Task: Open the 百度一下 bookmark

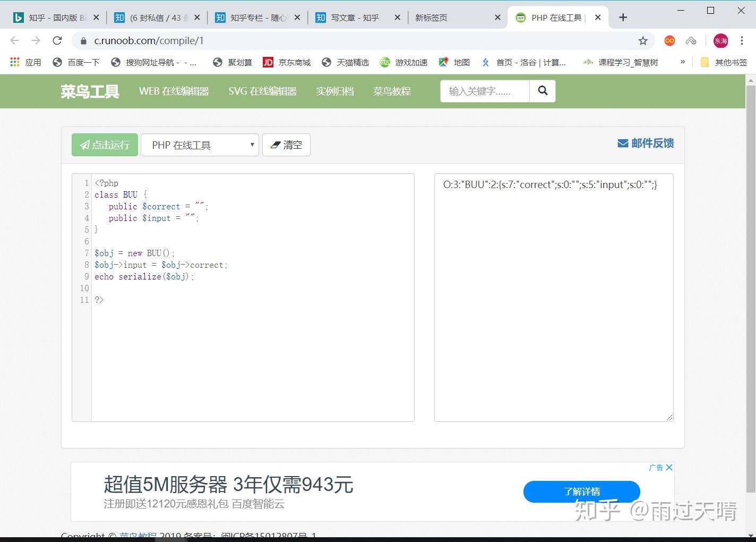Action: click(x=76, y=62)
